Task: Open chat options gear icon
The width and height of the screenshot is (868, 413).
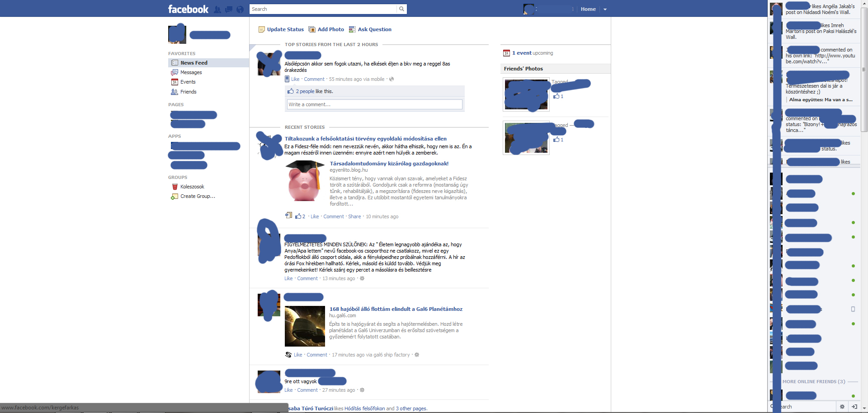Action: [x=842, y=407]
